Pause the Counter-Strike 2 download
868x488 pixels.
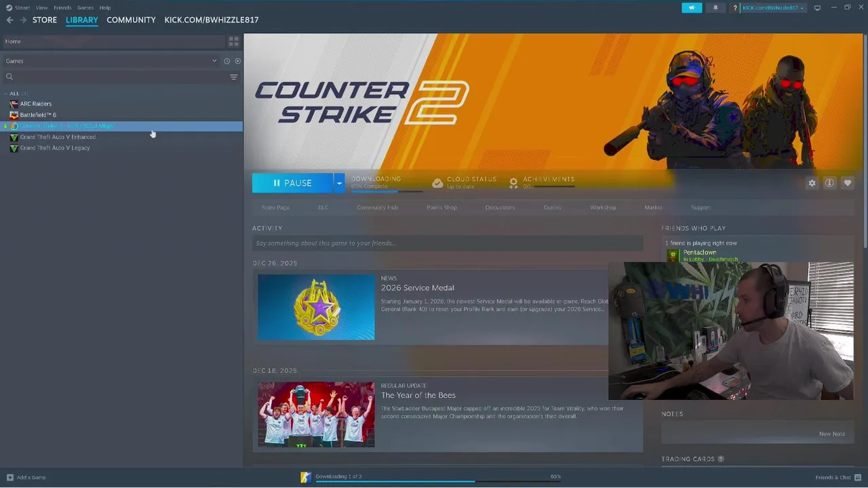click(293, 183)
